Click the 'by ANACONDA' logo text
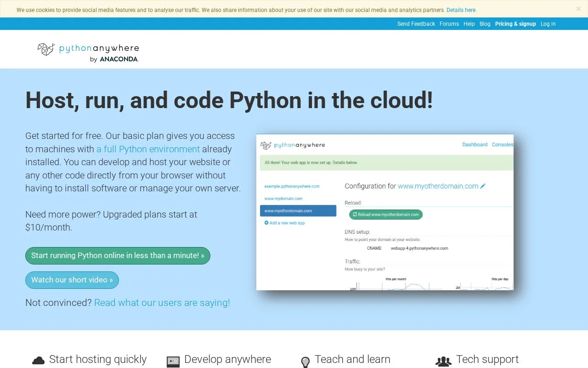Screen dimensions: 588x368 point(114,59)
